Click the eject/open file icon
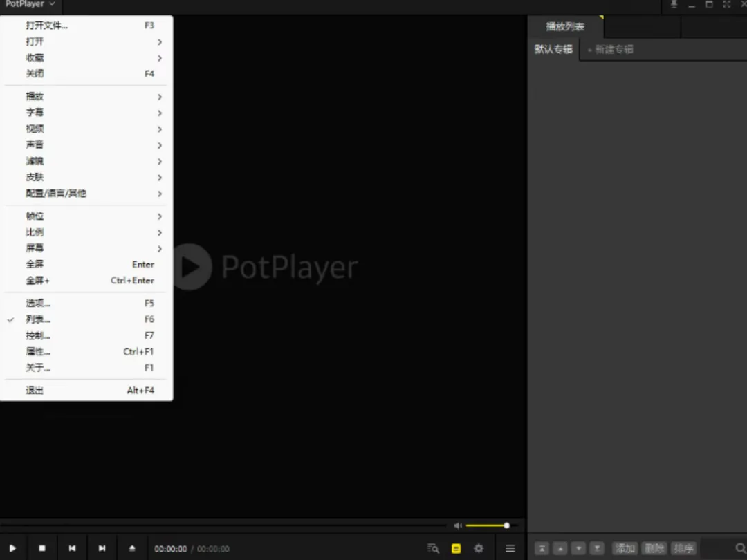The height and width of the screenshot is (560, 747). pyautogui.click(x=132, y=548)
